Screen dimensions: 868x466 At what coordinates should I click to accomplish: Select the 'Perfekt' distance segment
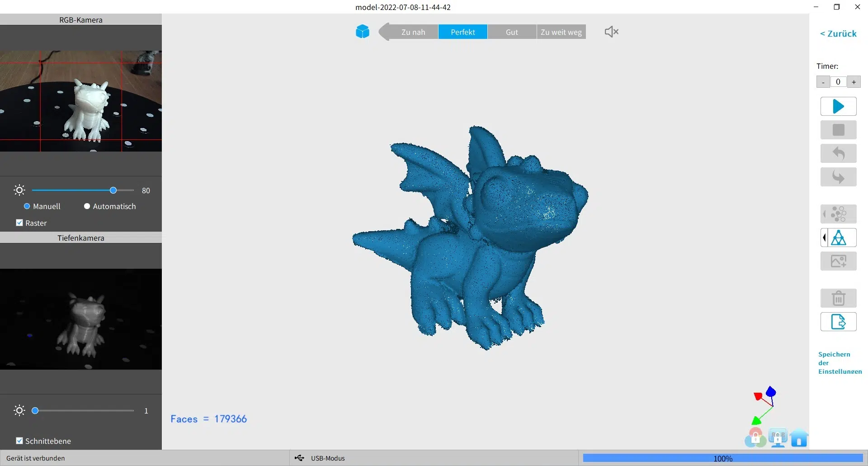click(463, 32)
